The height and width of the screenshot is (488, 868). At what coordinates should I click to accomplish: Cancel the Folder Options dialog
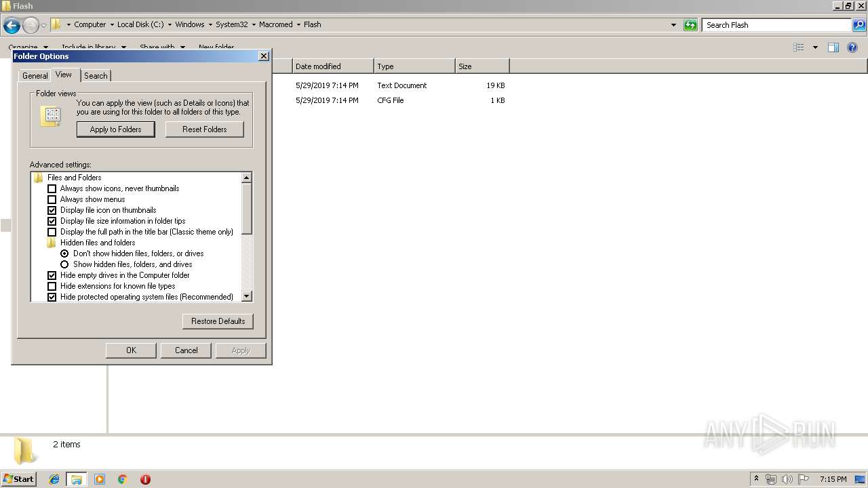[x=186, y=350]
